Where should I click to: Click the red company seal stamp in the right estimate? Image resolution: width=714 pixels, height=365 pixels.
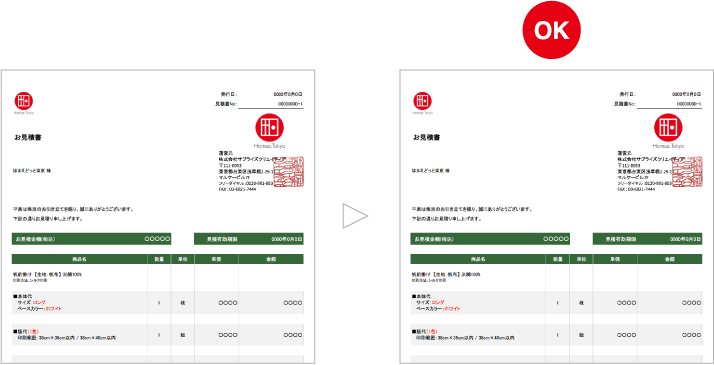tap(687, 172)
